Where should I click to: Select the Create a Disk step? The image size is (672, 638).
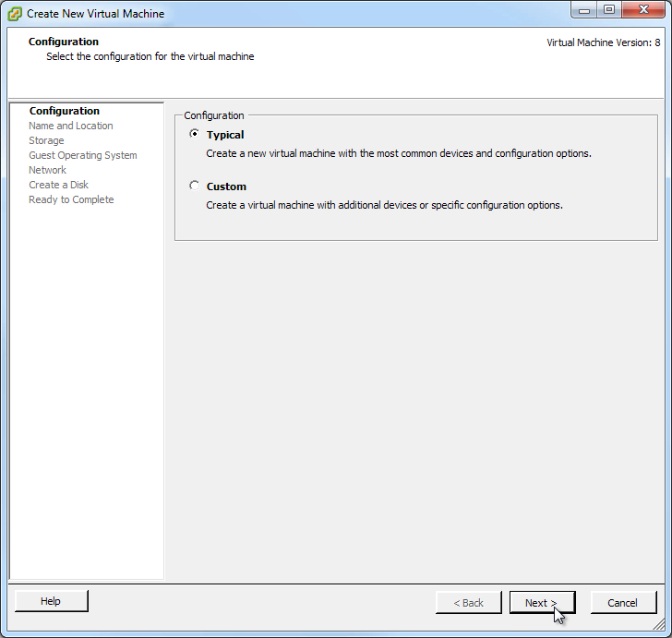click(x=58, y=185)
